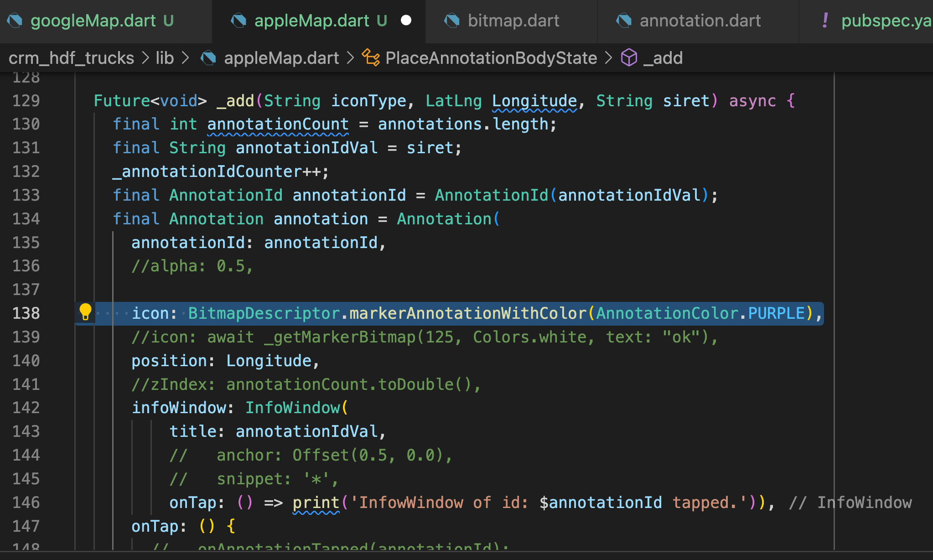933x560 pixels.
Task: Click the class symbol icon in breadcrumb
Action: [x=370, y=58]
